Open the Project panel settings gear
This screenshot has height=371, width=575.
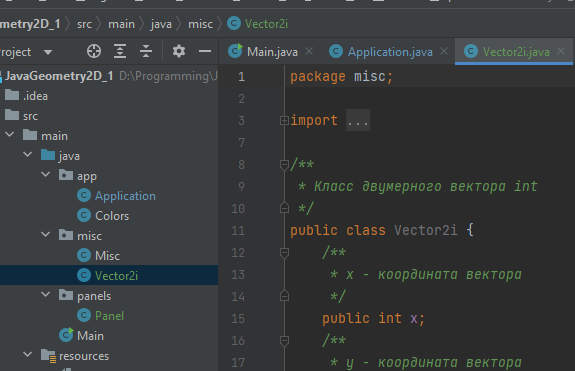[x=179, y=51]
